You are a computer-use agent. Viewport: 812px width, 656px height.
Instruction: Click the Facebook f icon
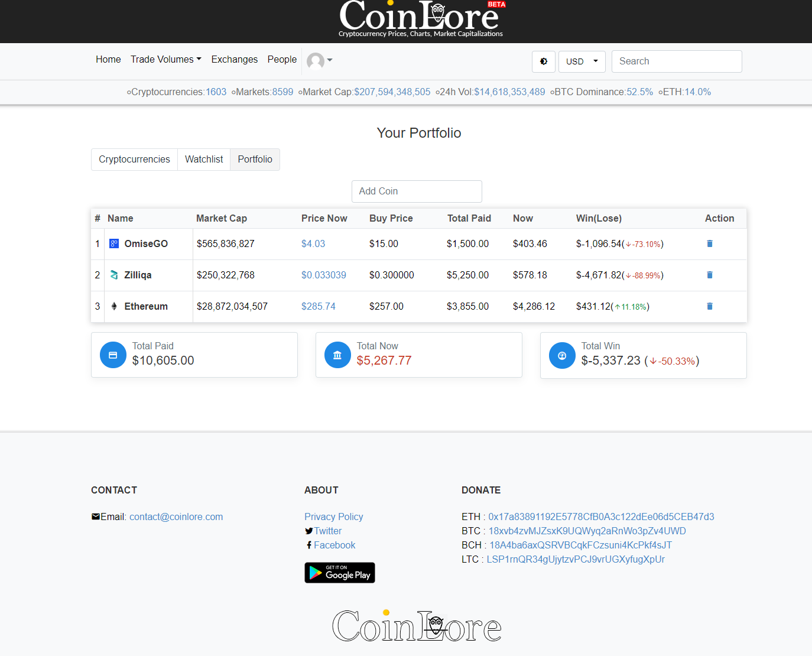(x=309, y=545)
